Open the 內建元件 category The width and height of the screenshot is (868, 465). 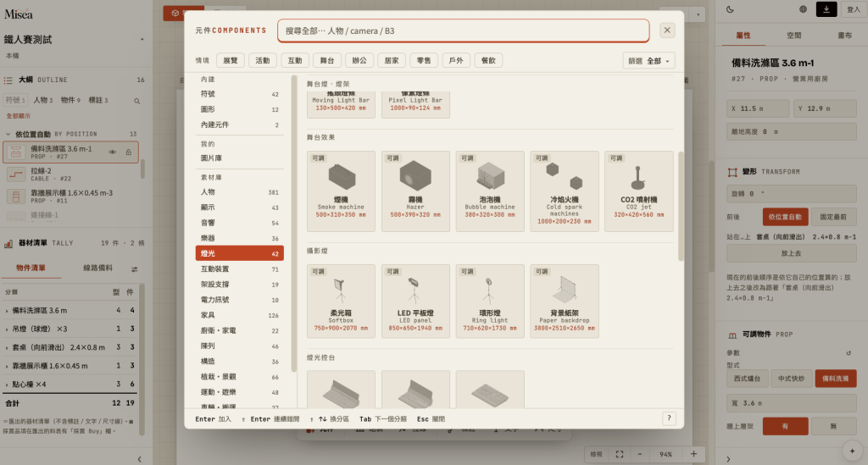[x=239, y=125]
